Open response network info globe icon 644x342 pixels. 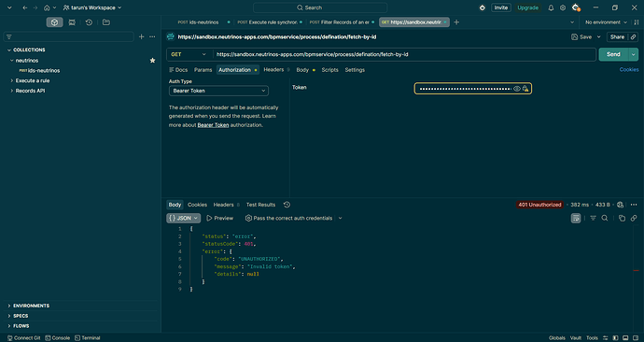[620, 205]
